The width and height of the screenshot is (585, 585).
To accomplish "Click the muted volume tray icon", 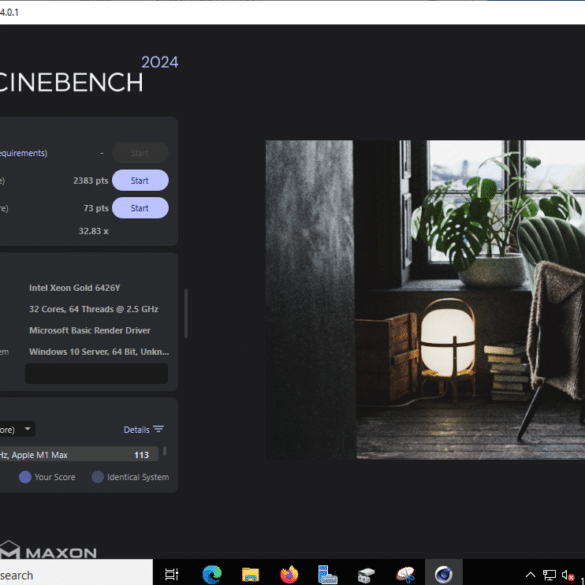I will (x=567, y=575).
